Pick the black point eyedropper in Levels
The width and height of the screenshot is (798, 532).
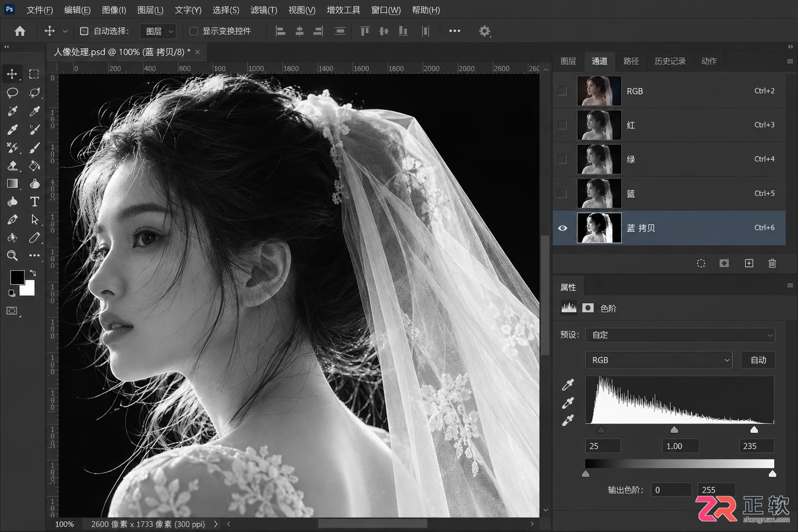(x=568, y=385)
